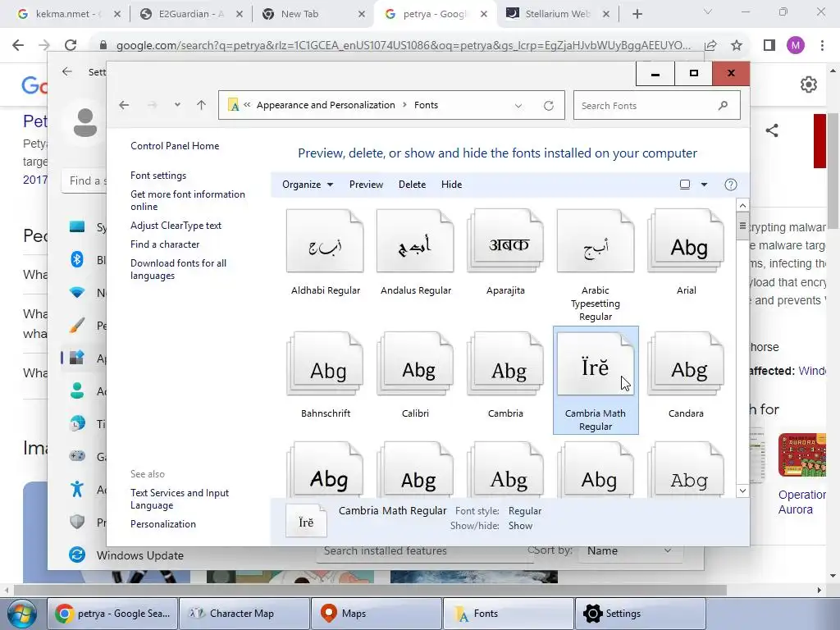The height and width of the screenshot is (630, 840).
Task: Click the share icon in Google results
Action: tap(772, 130)
